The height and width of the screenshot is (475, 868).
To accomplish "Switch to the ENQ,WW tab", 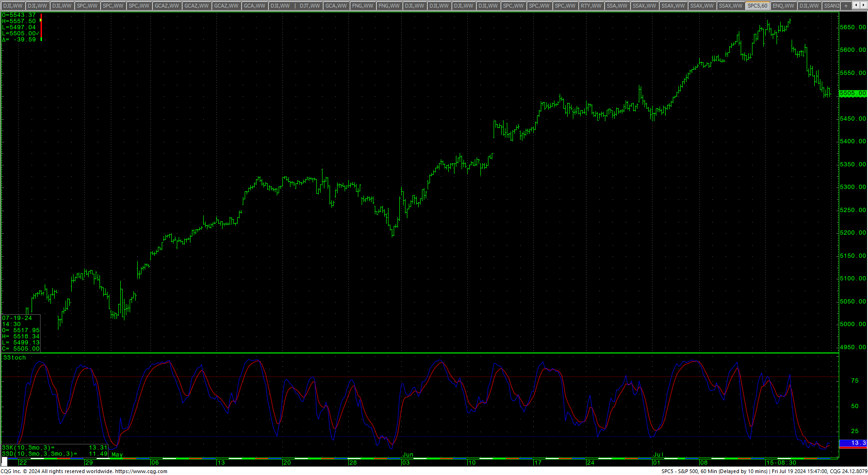I will (x=783, y=6).
